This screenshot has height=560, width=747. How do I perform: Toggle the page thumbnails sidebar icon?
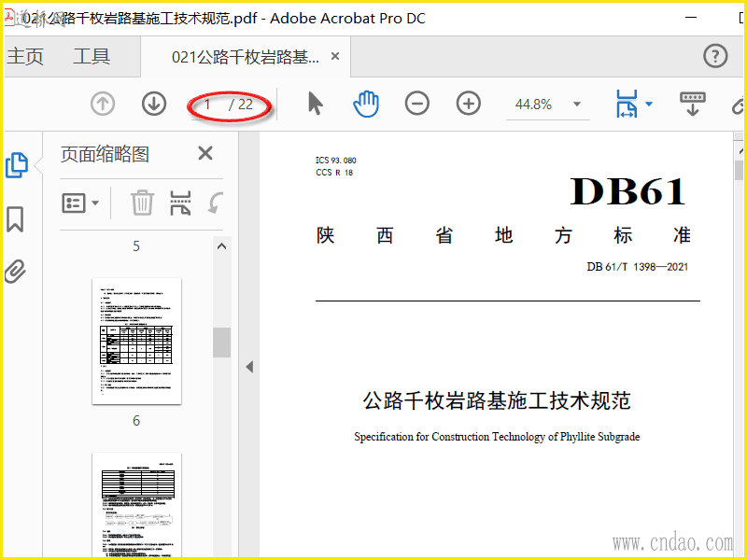coord(17,165)
